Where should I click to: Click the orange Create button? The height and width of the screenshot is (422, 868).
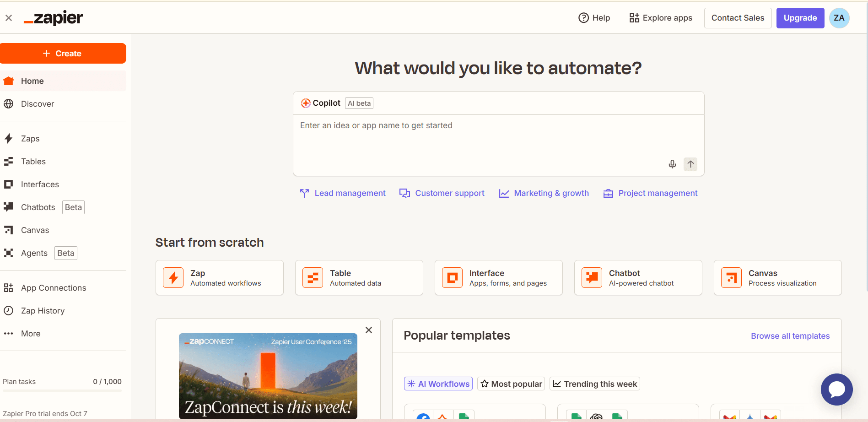[x=63, y=53]
